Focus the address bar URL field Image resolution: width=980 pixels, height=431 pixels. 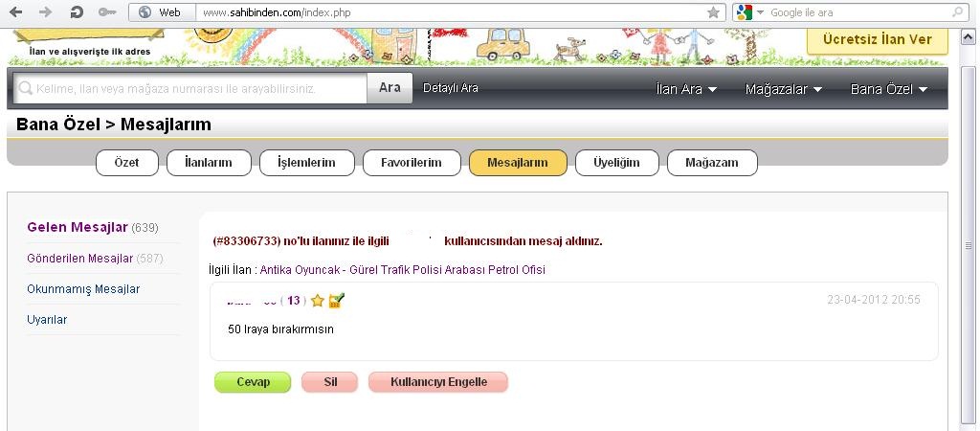(450, 12)
